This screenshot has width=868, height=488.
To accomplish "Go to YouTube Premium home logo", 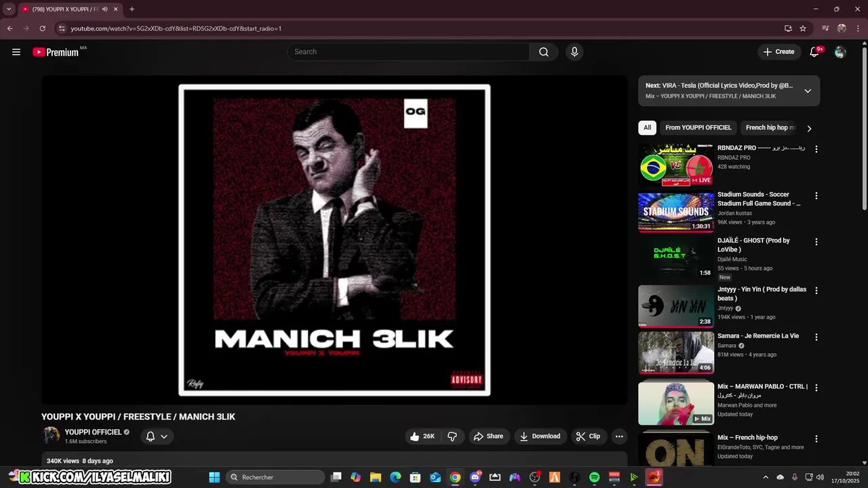I will 56,52.
